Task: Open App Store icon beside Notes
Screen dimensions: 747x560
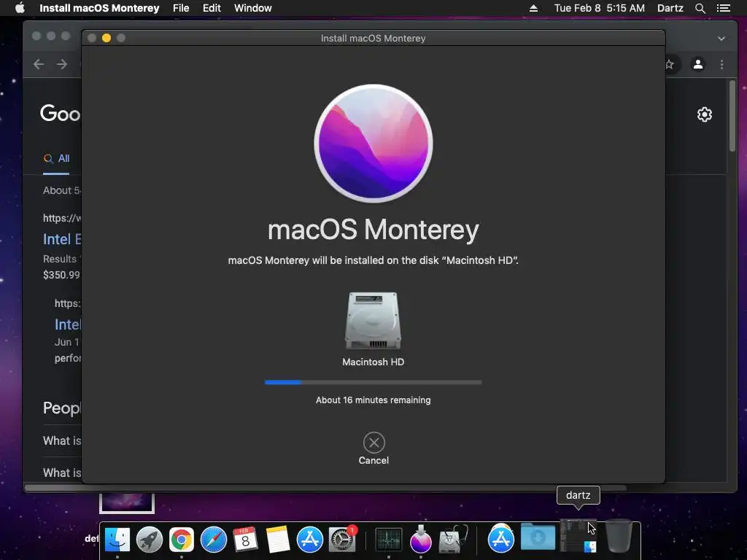Action: pyautogui.click(x=309, y=540)
